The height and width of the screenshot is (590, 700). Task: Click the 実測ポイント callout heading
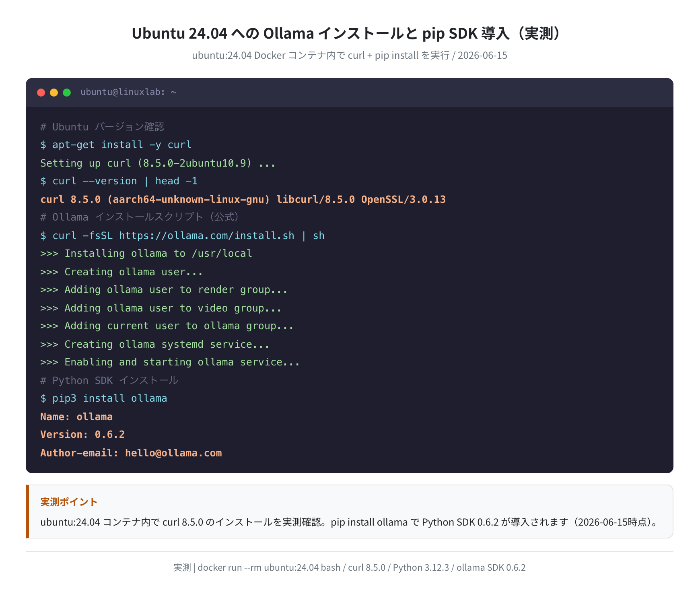[x=69, y=502]
